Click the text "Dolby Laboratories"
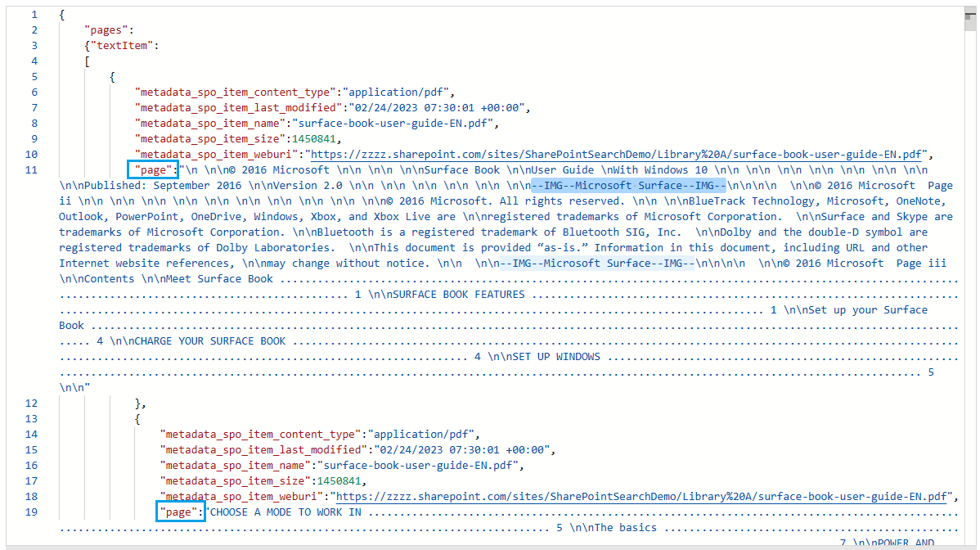Image resolution: width=980 pixels, height=550 pixels. click(273, 247)
